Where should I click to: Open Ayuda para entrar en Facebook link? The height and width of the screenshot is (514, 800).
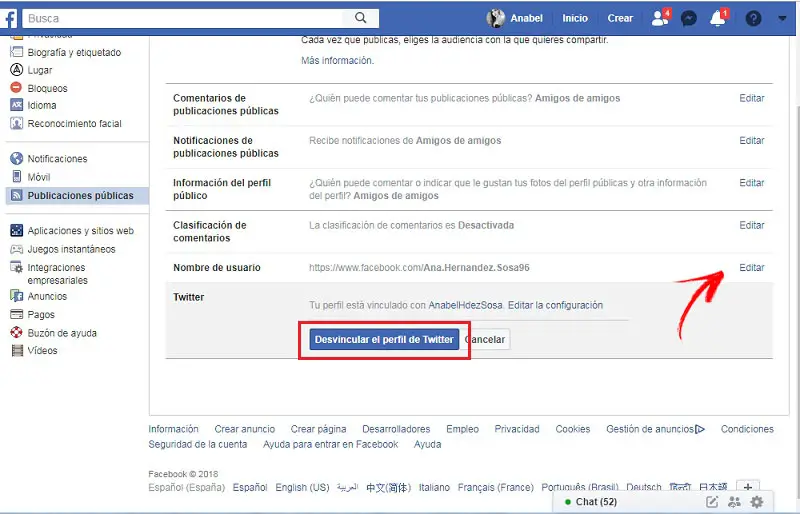[331, 445]
